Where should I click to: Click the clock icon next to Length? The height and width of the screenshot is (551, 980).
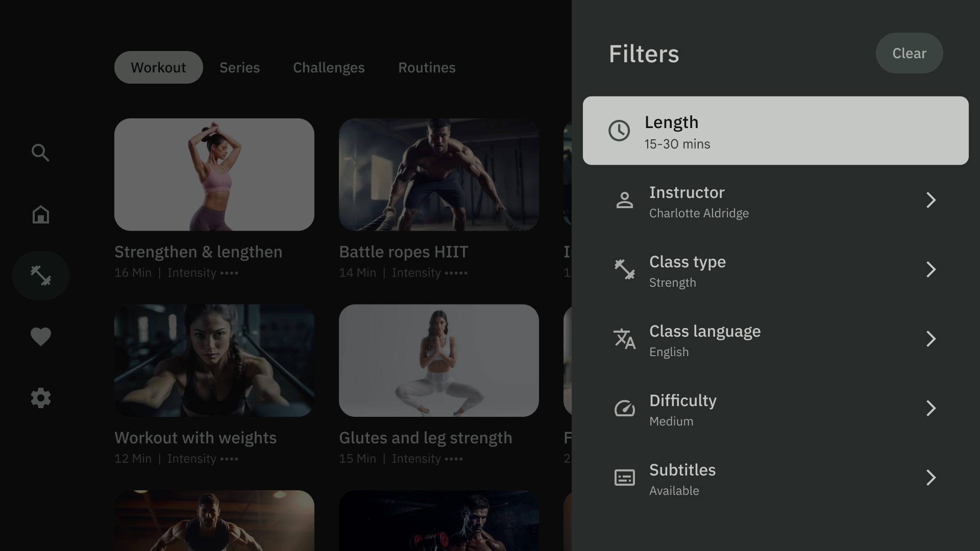(x=619, y=131)
